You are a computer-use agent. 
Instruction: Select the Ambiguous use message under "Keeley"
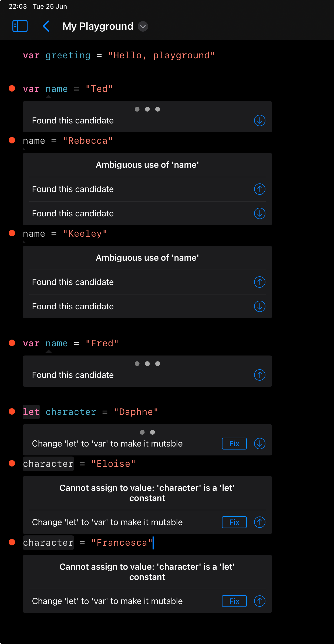pyautogui.click(x=147, y=258)
